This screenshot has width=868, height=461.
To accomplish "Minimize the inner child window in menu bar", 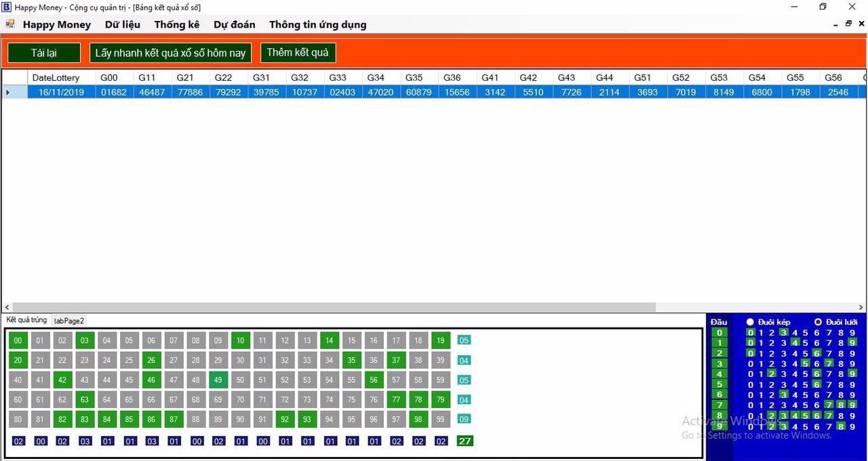I will [835, 24].
